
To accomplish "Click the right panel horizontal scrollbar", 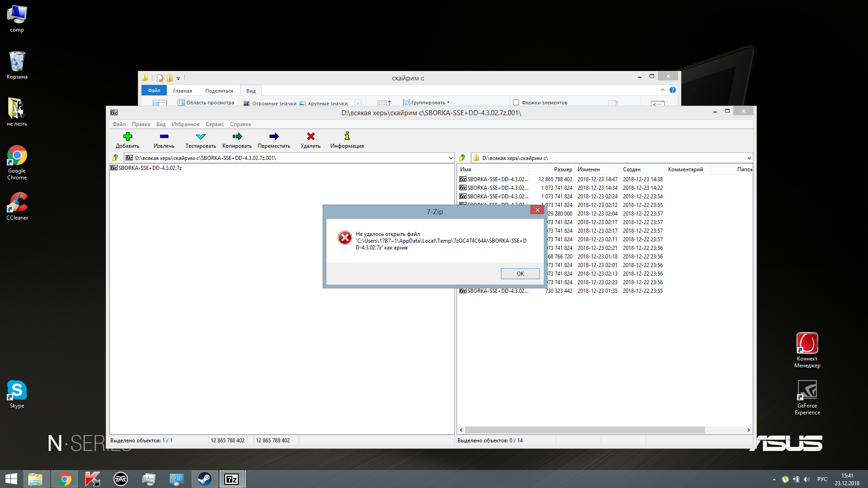I will [584, 430].
